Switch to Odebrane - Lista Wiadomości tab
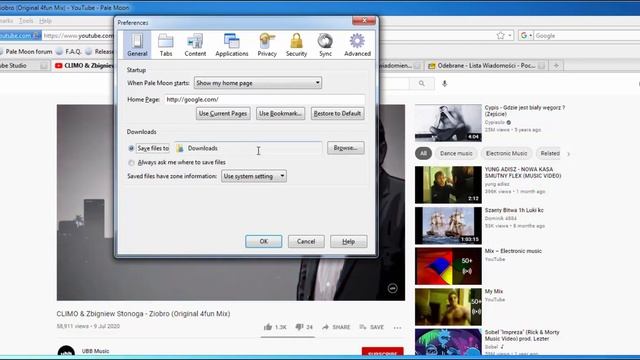This screenshot has width=640, height=360. tap(486, 65)
